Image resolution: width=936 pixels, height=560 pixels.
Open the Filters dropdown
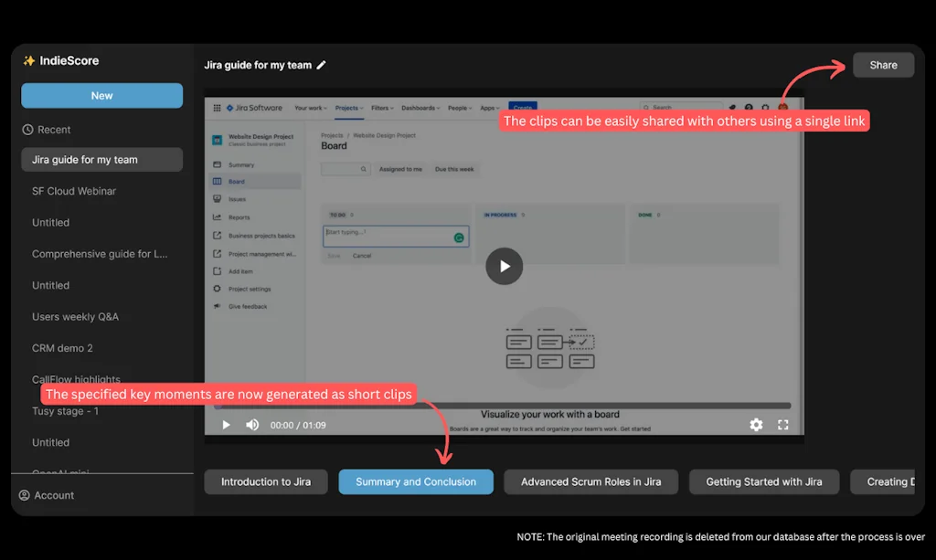click(381, 108)
